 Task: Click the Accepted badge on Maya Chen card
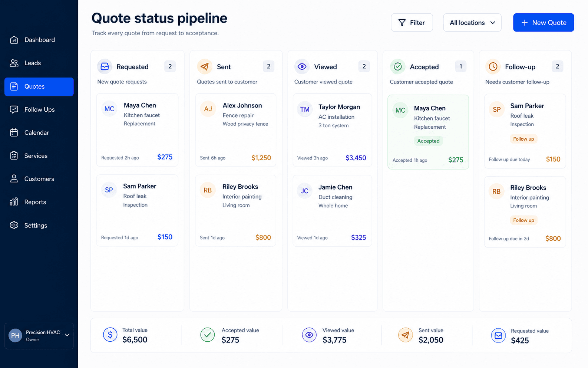428,141
